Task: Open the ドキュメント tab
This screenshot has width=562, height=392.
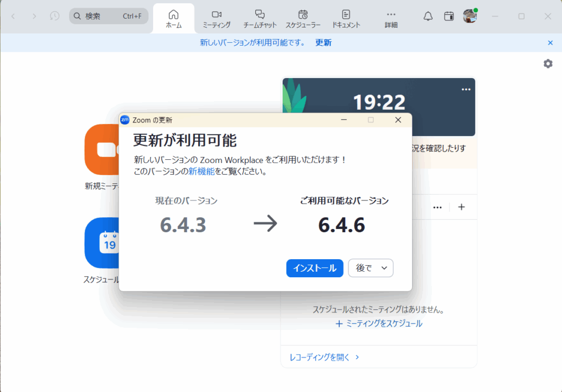Action: point(346,19)
